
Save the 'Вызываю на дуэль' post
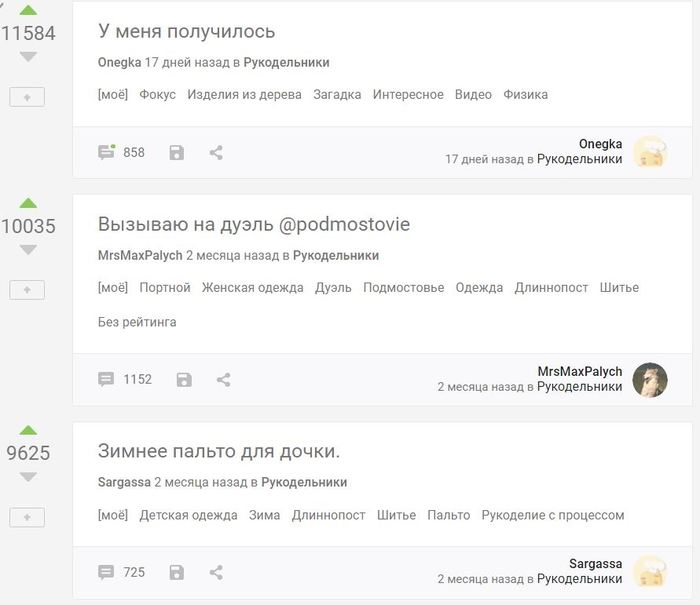pos(184,380)
